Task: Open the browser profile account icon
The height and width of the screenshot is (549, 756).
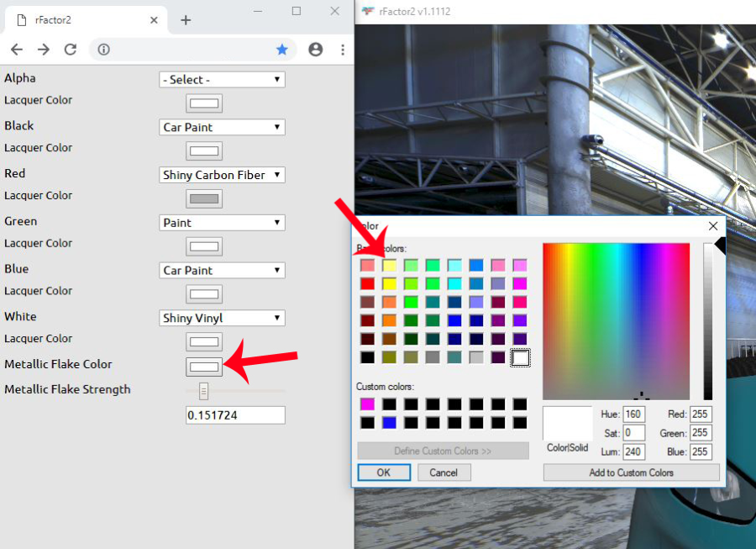Action: pyautogui.click(x=315, y=50)
